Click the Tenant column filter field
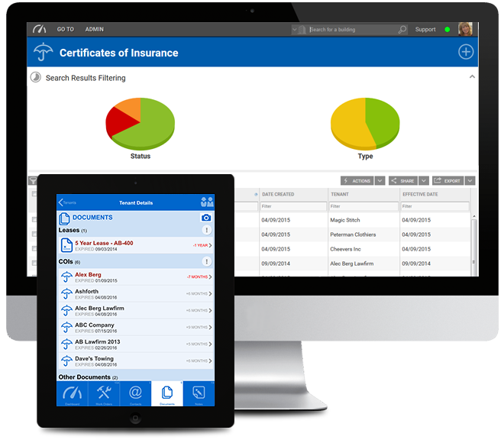This screenshot has width=504, height=443. coord(361,206)
